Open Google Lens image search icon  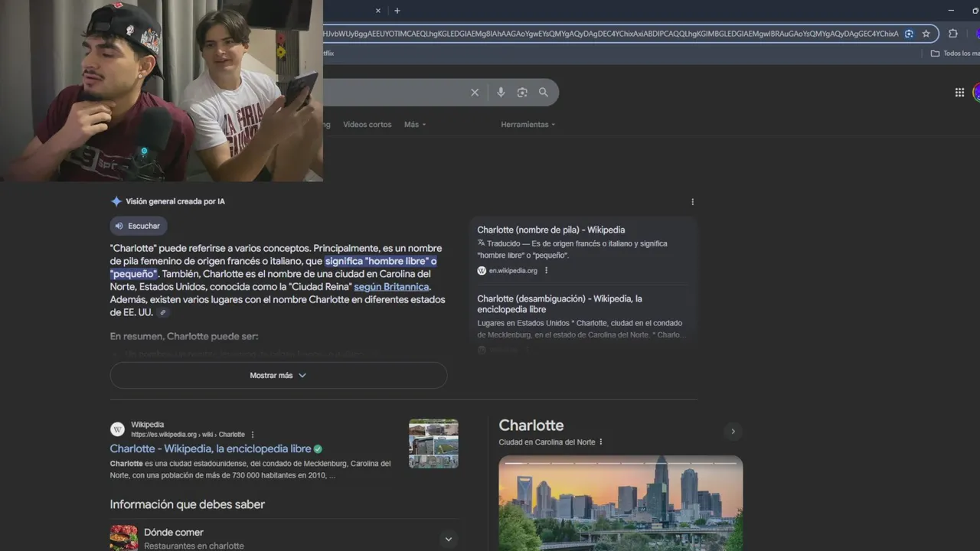[x=522, y=93]
